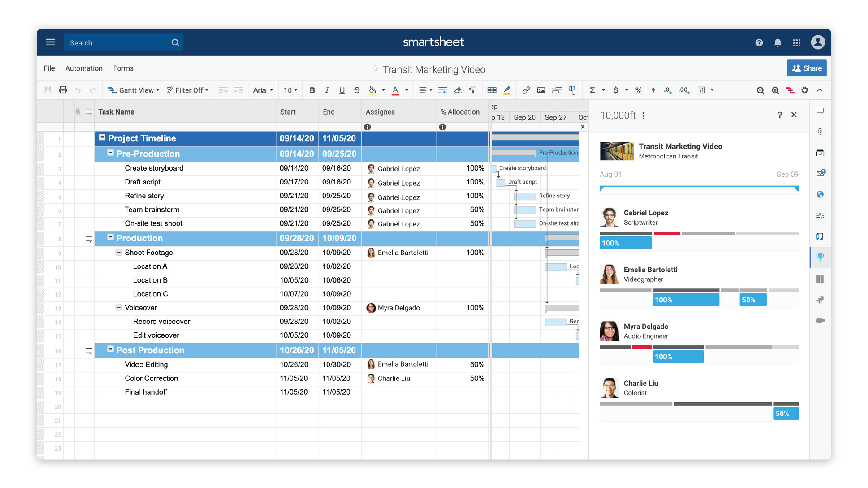Click Gabriel Lopez's 100% allocation bar

point(625,243)
